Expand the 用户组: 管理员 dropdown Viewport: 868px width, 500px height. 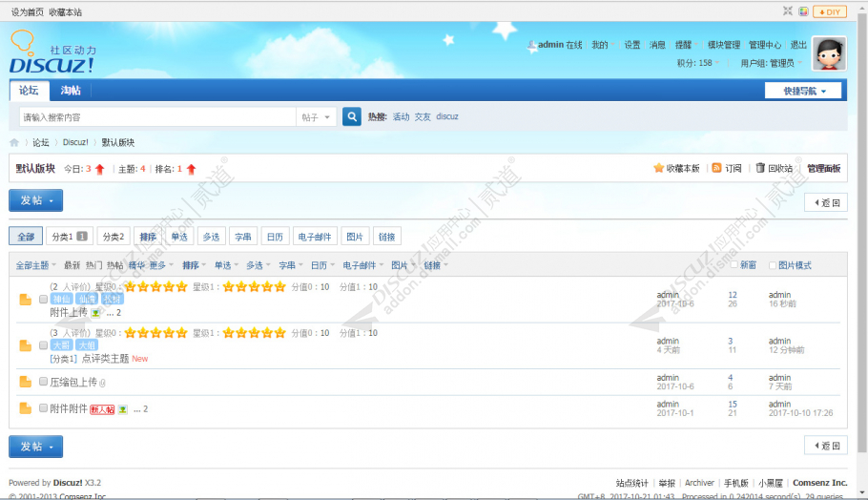pyautogui.click(x=771, y=63)
